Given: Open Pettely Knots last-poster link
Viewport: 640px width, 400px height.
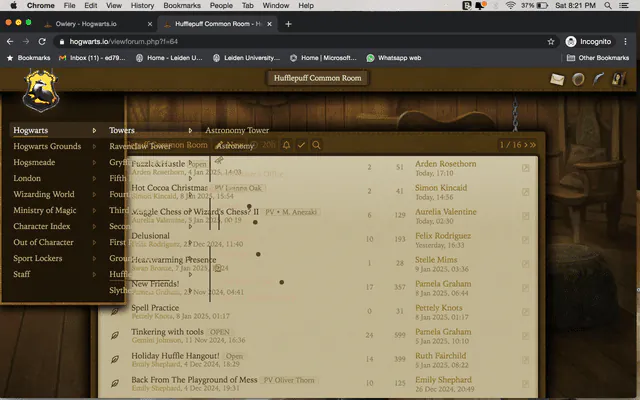Looking at the screenshot, I should coord(439,308).
